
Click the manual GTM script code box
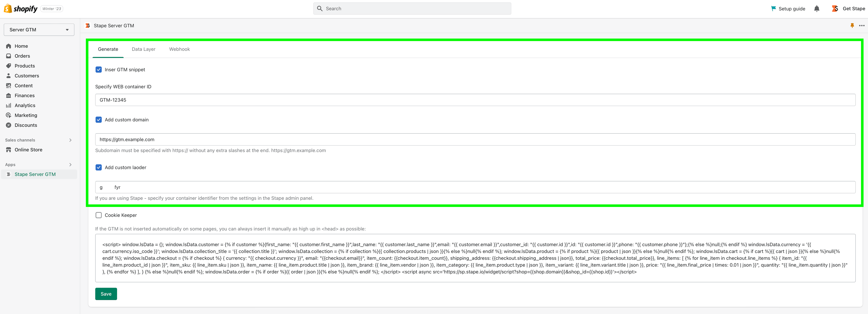pos(475,258)
